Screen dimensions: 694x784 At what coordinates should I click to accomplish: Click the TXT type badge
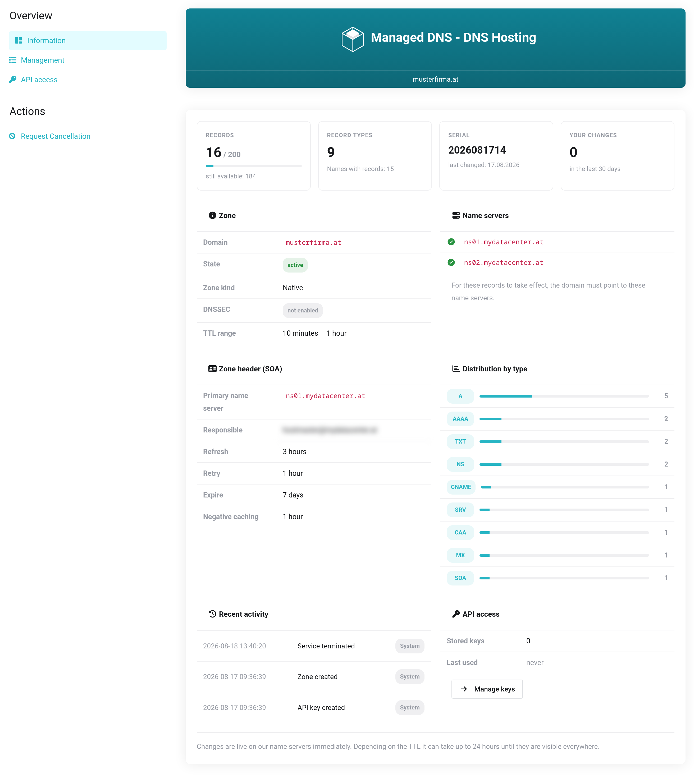(x=460, y=441)
